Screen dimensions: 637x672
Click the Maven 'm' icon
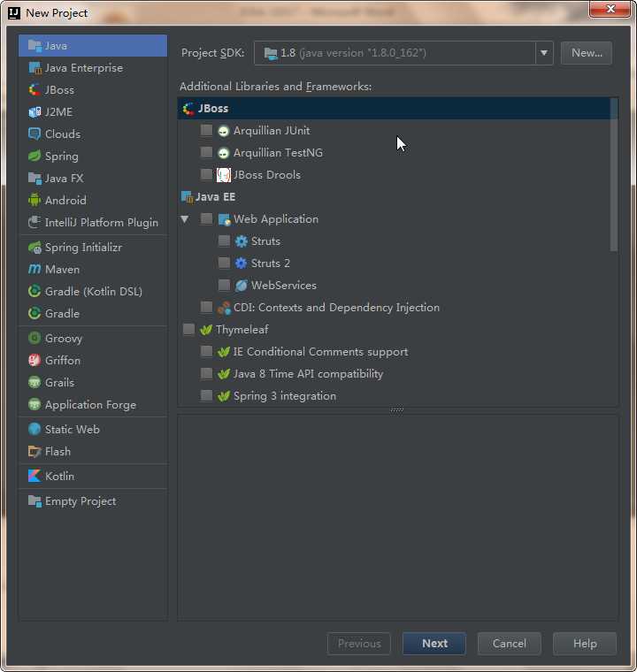coord(35,269)
